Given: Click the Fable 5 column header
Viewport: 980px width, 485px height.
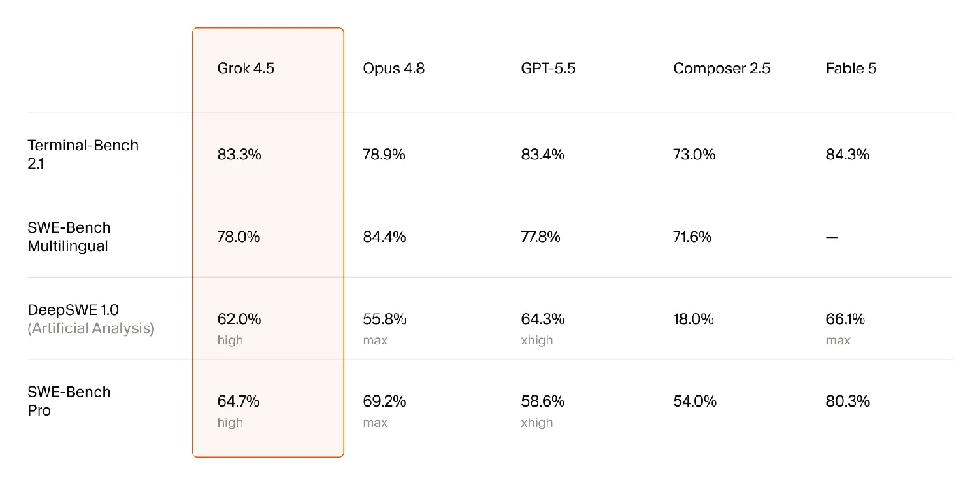Looking at the screenshot, I should [x=851, y=68].
